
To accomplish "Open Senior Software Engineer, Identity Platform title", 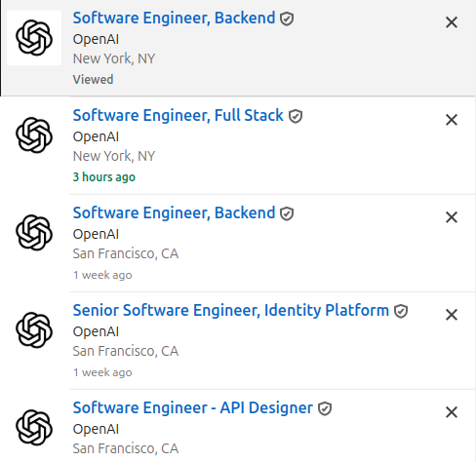I will [231, 310].
